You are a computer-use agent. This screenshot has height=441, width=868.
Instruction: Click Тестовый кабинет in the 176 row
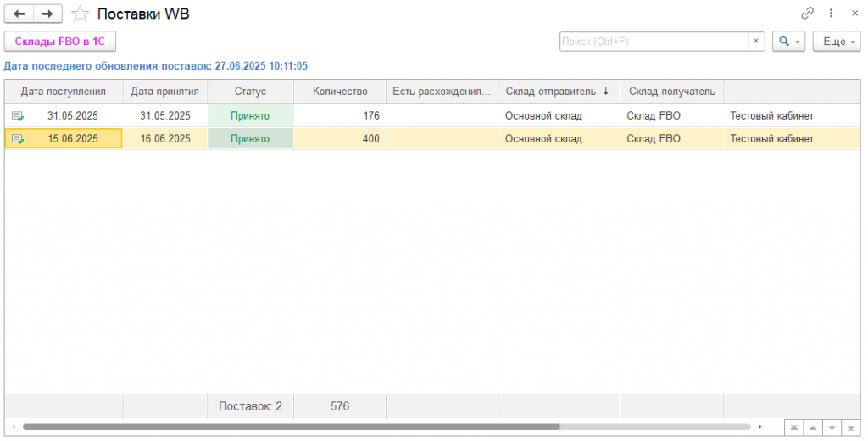(771, 116)
